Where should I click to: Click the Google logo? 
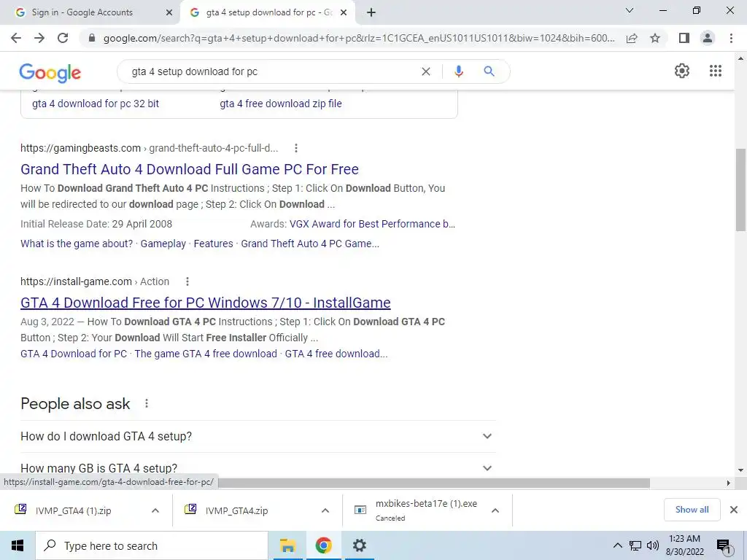click(50, 73)
